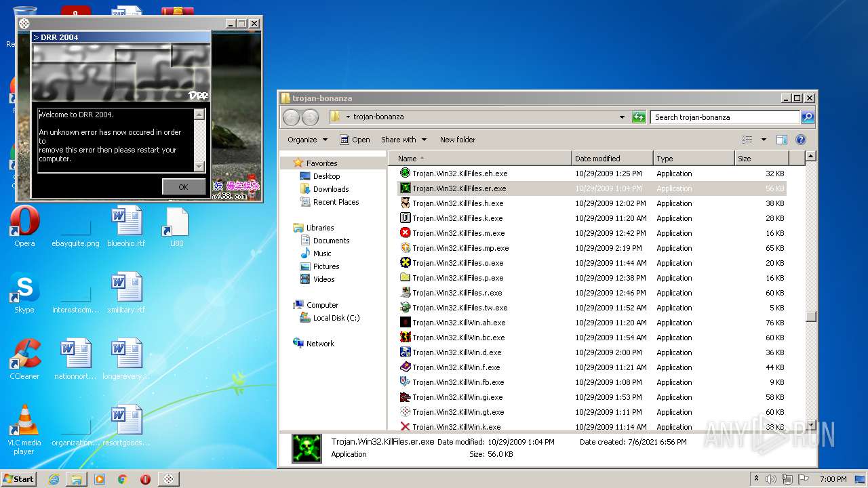This screenshot has height=488, width=868.
Task: Click the green refresh button beside address bar
Action: click(x=639, y=117)
